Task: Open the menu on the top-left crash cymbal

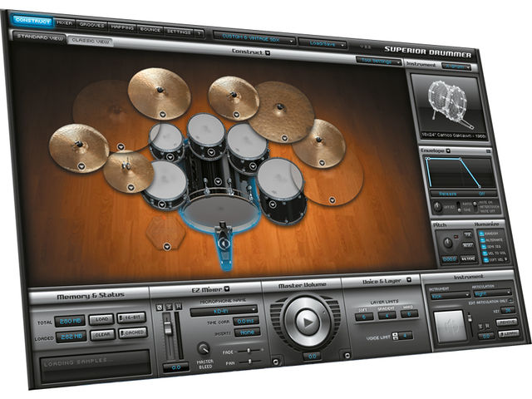Action: point(162,115)
